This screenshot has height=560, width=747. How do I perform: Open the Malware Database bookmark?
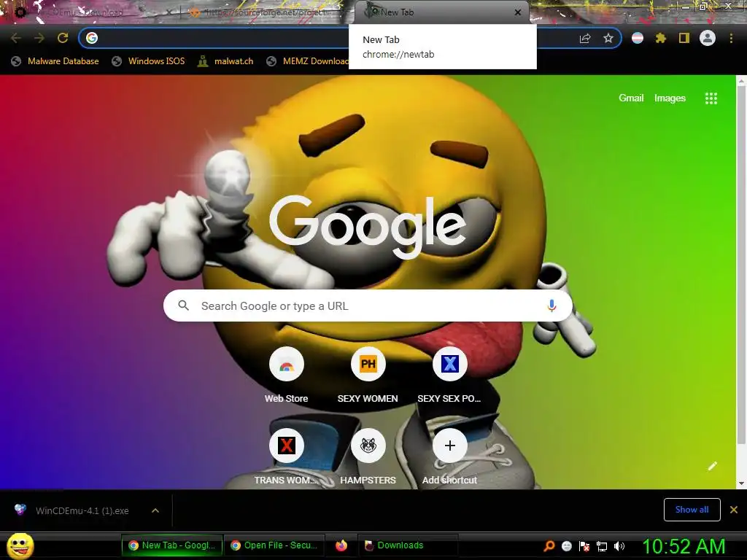pos(55,61)
